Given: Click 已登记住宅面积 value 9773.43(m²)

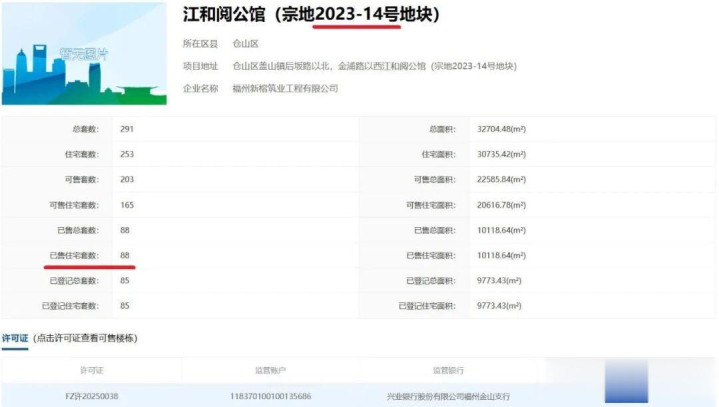Looking at the screenshot, I should coord(499,306).
